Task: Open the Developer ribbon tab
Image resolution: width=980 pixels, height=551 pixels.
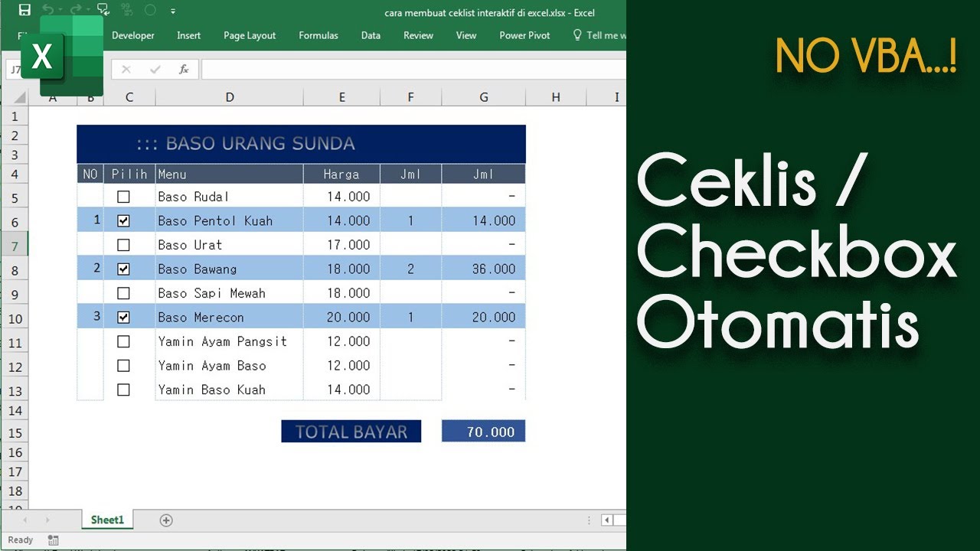Action: click(133, 35)
